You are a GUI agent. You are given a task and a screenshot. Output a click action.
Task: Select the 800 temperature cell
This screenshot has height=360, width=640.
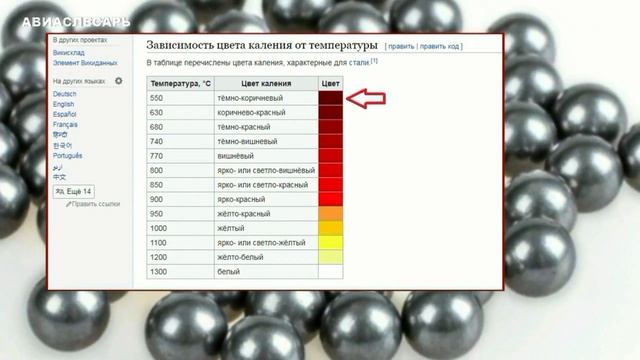click(x=180, y=170)
